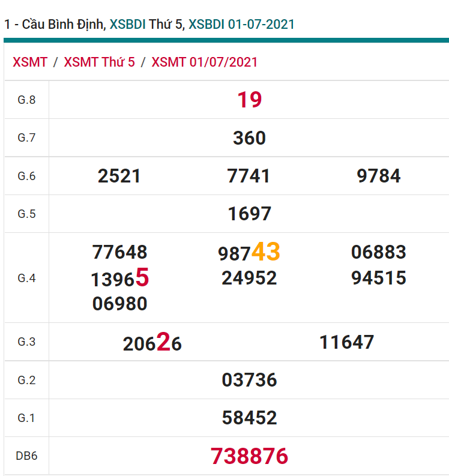Click the G.5 prize number 1697

coord(249,214)
